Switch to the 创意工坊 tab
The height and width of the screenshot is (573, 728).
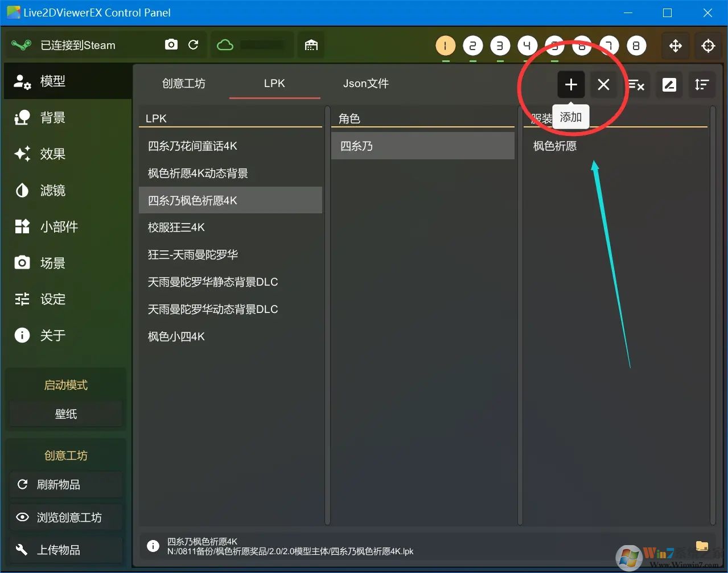(x=184, y=83)
